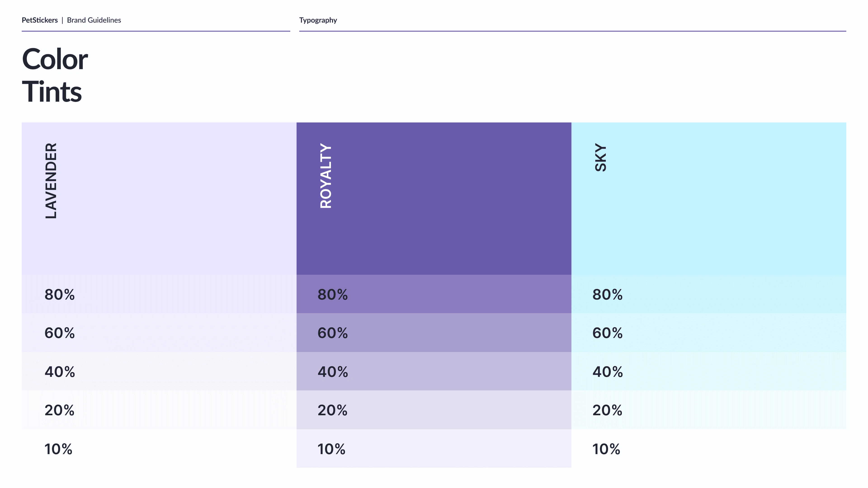This screenshot has height=488, width=868.
Task: Click the Lavender 40% tint swatch
Action: pyautogui.click(x=159, y=371)
